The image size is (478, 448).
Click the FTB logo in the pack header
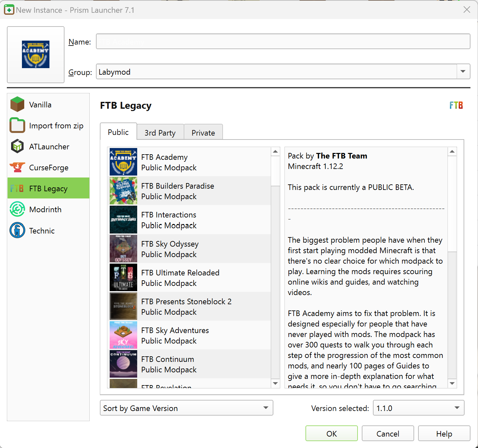tap(456, 105)
